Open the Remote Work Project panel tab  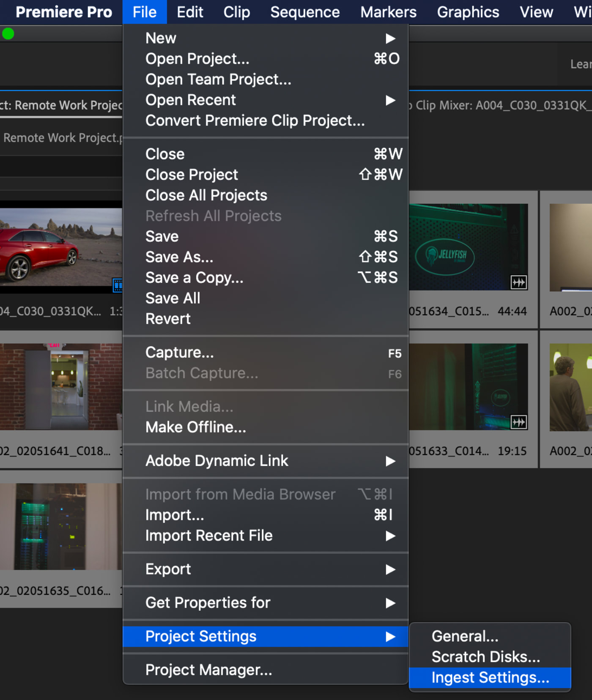(x=61, y=105)
